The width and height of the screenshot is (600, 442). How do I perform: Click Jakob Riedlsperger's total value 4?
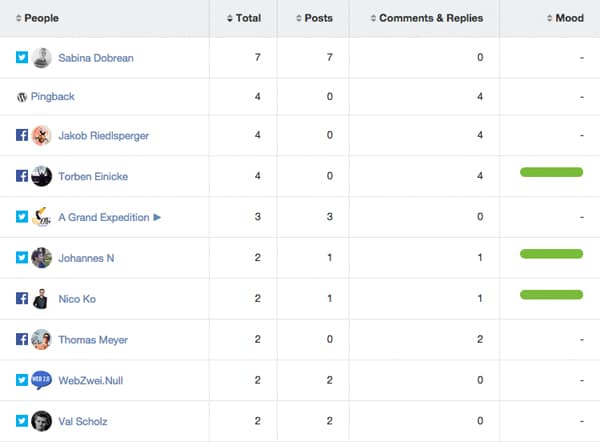point(258,135)
